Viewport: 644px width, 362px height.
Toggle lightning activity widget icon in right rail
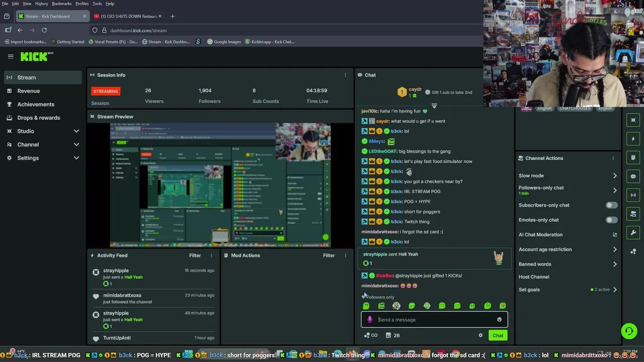pos(633,139)
